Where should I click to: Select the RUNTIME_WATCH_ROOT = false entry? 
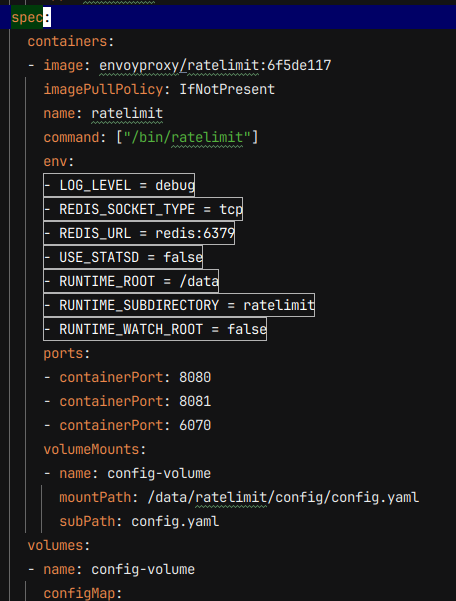tap(155, 329)
